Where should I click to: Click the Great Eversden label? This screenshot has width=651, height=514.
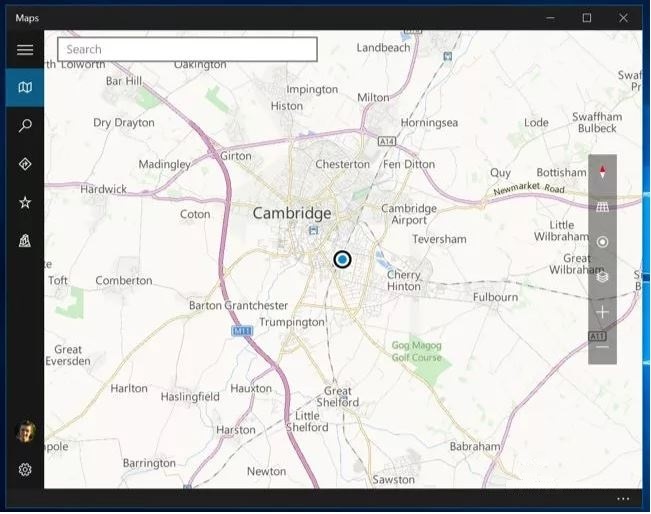point(68,355)
